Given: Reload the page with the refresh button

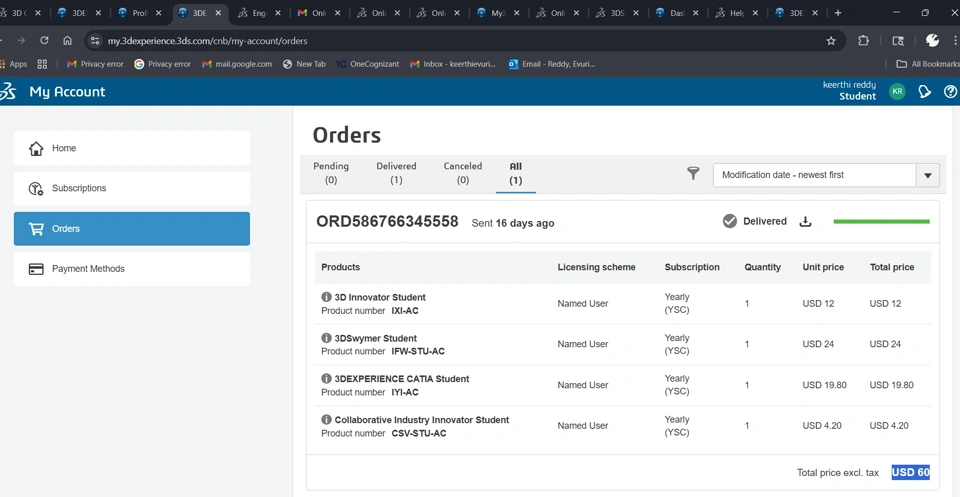Looking at the screenshot, I should point(44,41).
